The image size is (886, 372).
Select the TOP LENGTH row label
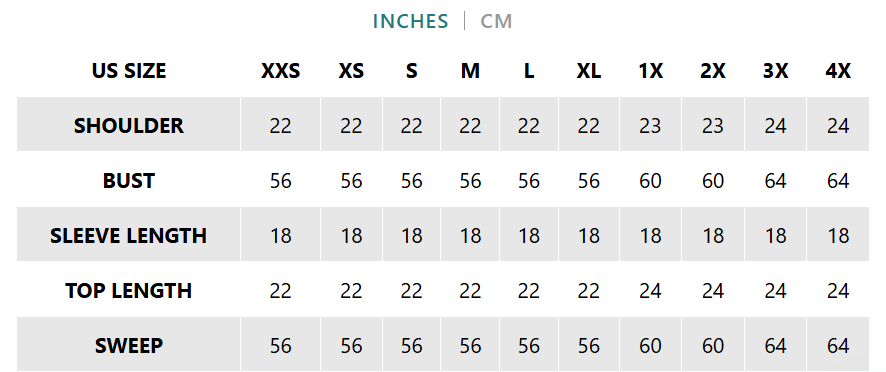(x=129, y=291)
